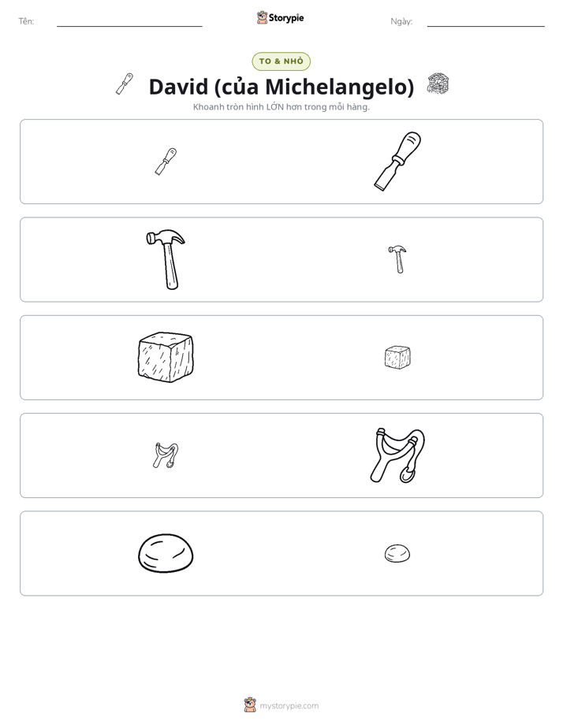Screen dimensions: 563x728
Task: Click the small smooth stone
Action: tap(397, 553)
